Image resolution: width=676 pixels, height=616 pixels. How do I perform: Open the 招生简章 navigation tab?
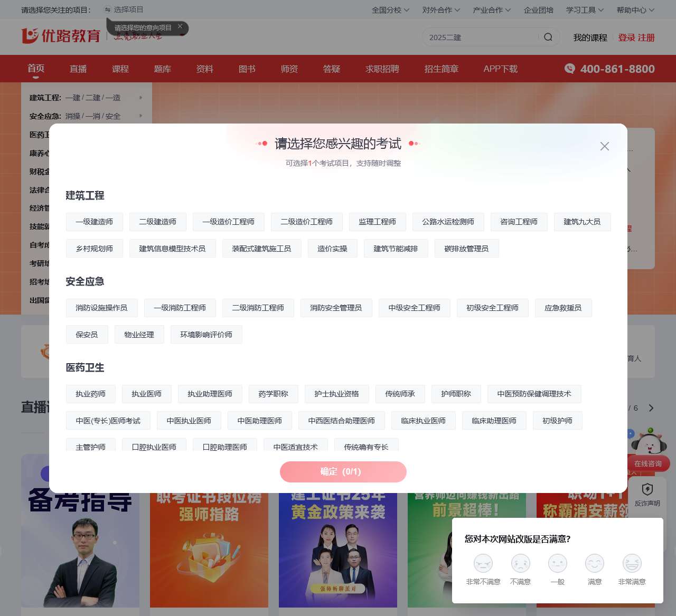[x=442, y=69]
